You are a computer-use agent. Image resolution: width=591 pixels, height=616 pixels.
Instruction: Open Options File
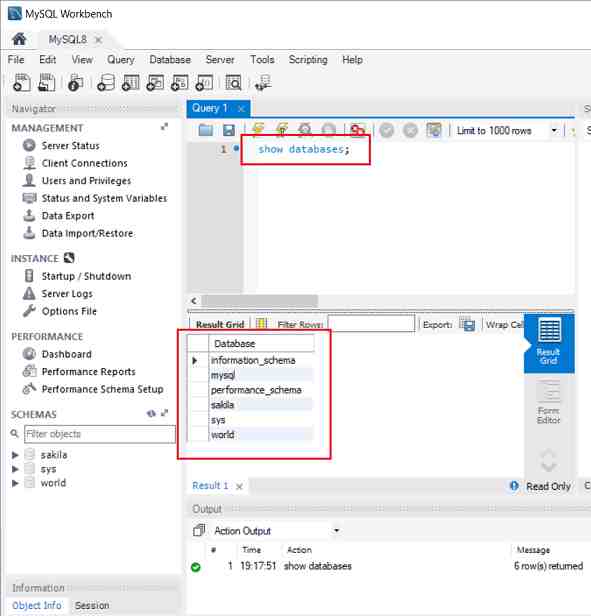69,311
